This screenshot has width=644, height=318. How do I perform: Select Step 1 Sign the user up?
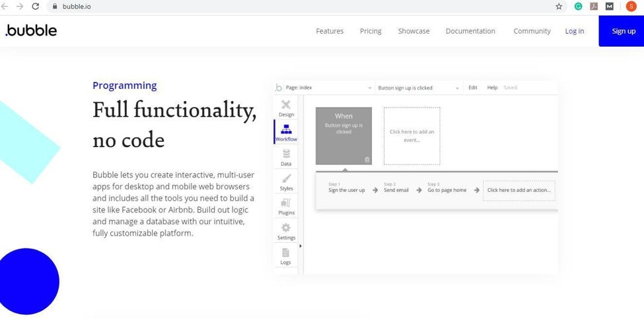click(347, 188)
